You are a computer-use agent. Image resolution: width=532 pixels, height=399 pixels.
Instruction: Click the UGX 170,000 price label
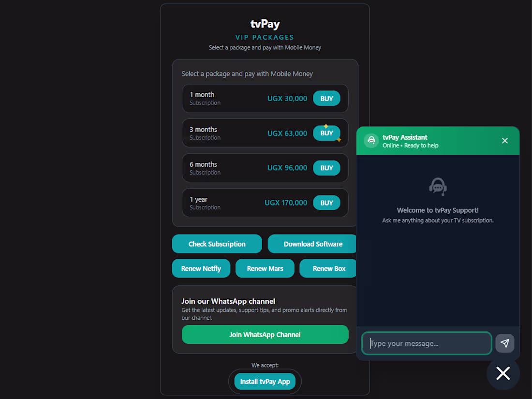[x=286, y=203]
